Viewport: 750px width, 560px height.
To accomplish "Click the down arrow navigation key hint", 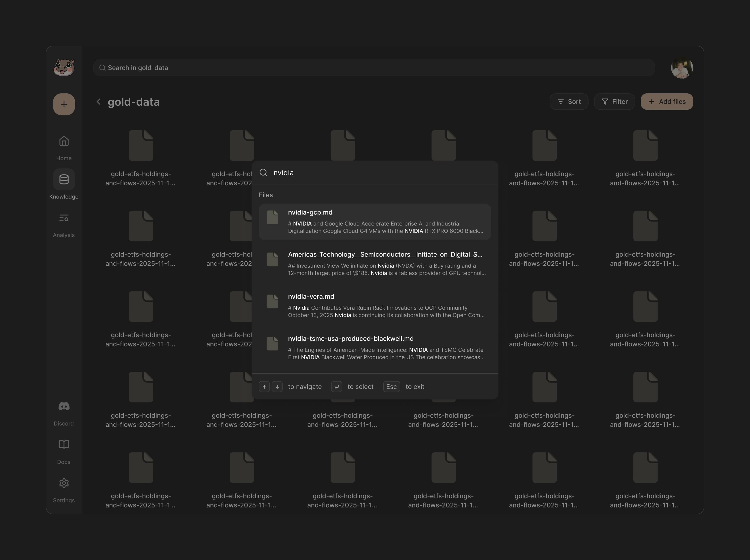I will click(x=277, y=387).
